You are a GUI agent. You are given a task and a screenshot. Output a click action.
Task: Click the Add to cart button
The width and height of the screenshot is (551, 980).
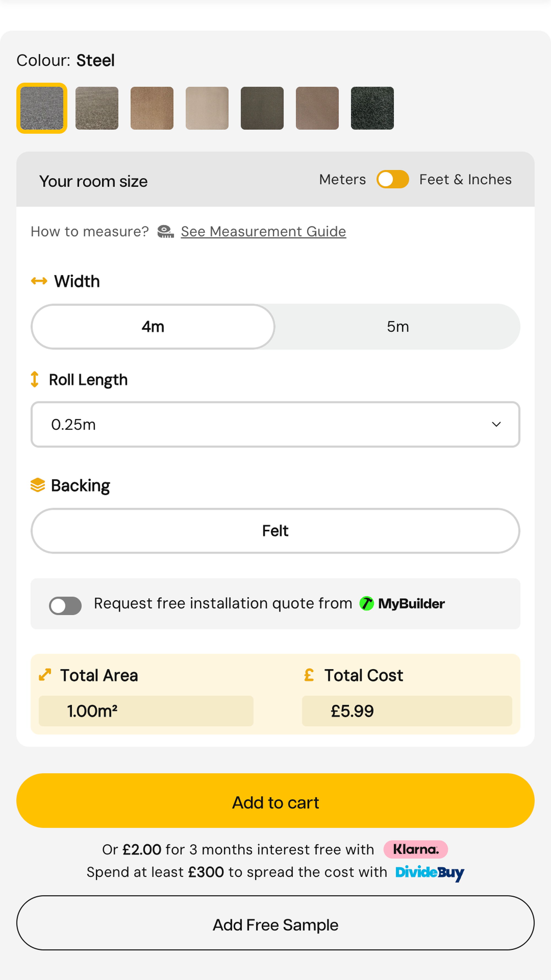(275, 800)
